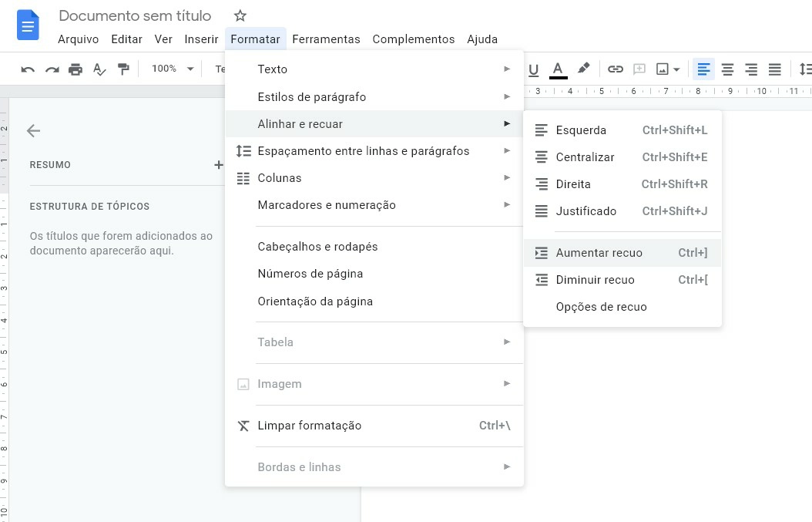Open the Insert image dropdown arrow

676,69
